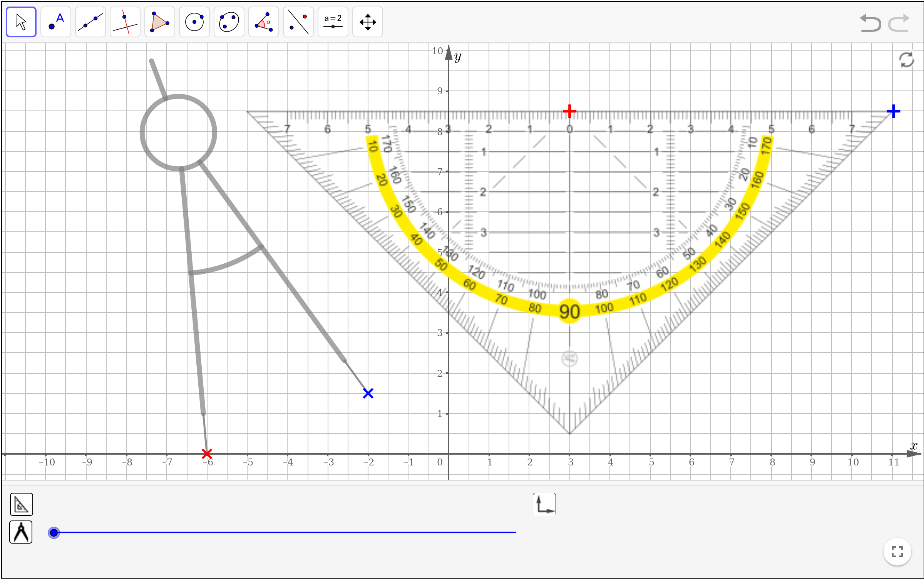Select the Slider a=2 tool
This screenshot has height=579, width=924.
(333, 22)
